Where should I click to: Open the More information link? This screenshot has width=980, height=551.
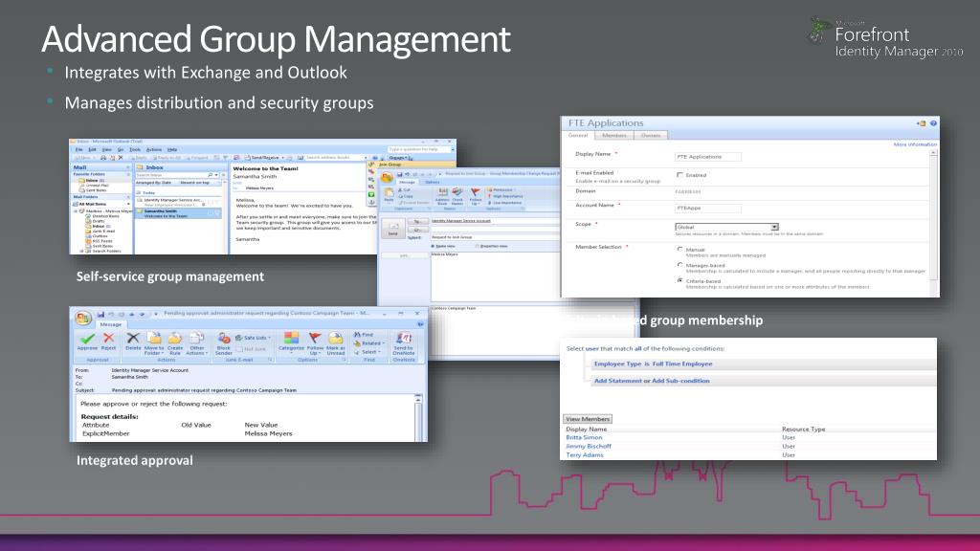[914, 144]
